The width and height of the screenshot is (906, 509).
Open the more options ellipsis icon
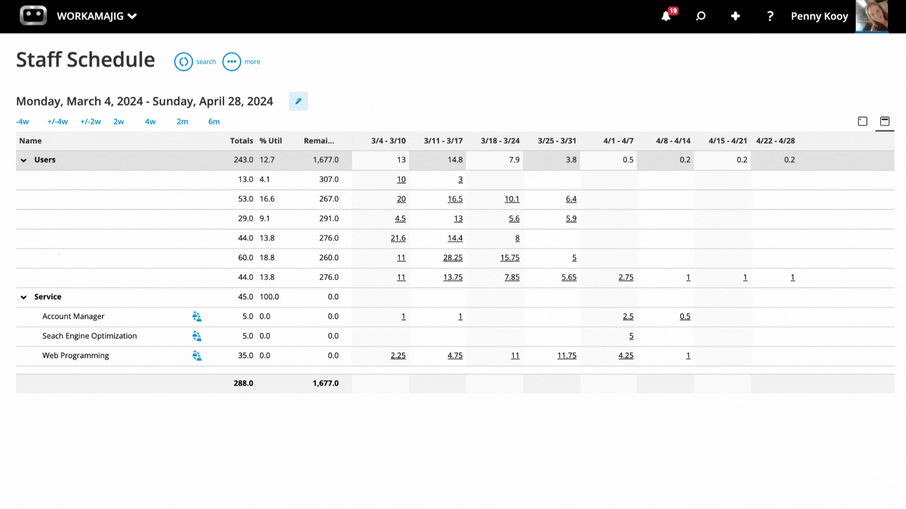coord(231,62)
